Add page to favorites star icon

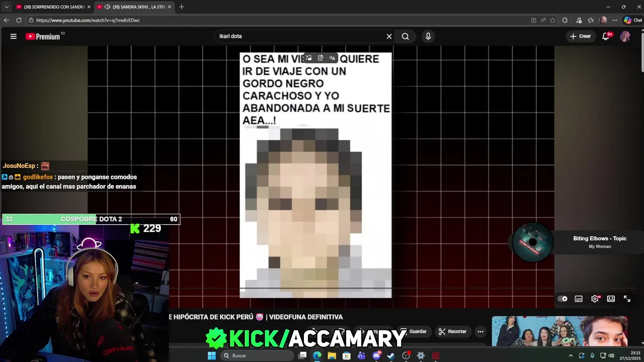(552, 20)
